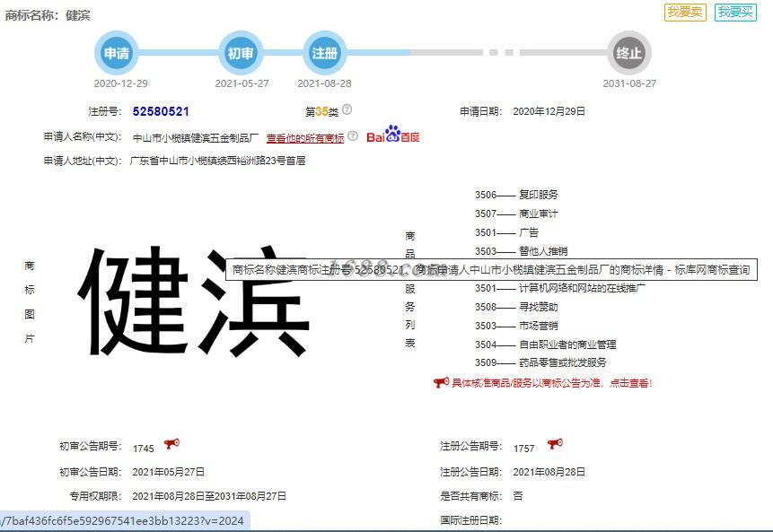Click the applicant address 广东省中山市小榄镇绩西裕洲路23号首层

[217, 161]
